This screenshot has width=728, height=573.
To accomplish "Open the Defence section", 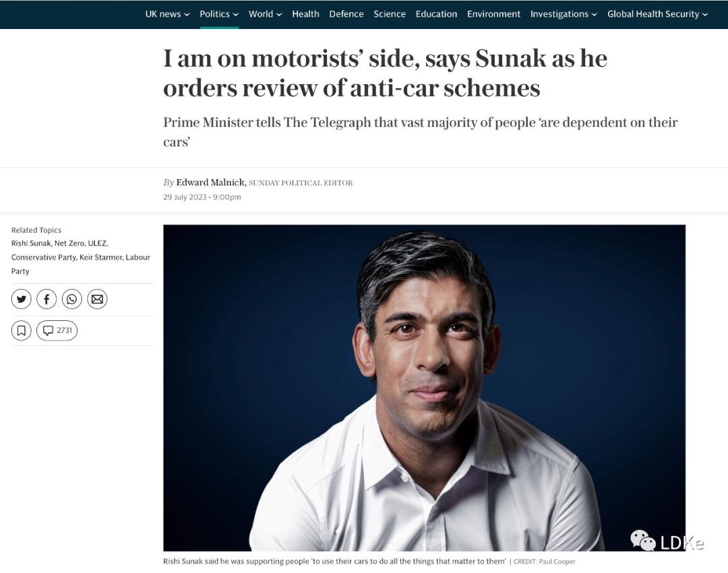I will [346, 14].
